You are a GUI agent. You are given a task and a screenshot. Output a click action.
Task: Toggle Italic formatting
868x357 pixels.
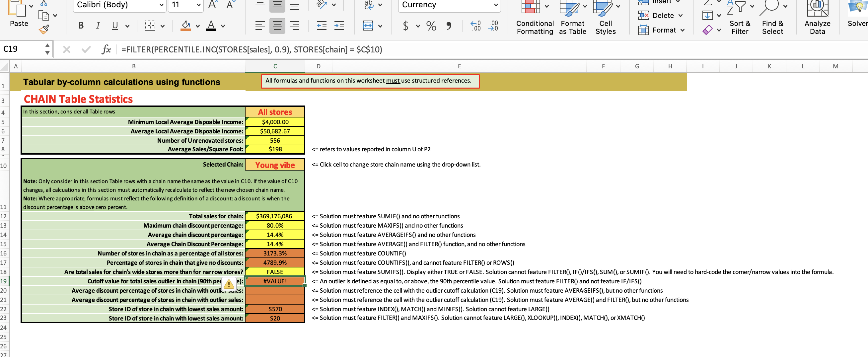(98, 26)
